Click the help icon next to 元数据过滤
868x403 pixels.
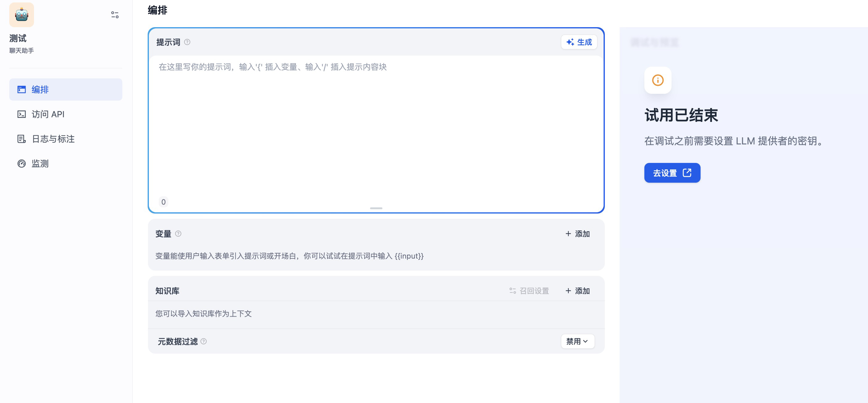click(x=204, y=341)
